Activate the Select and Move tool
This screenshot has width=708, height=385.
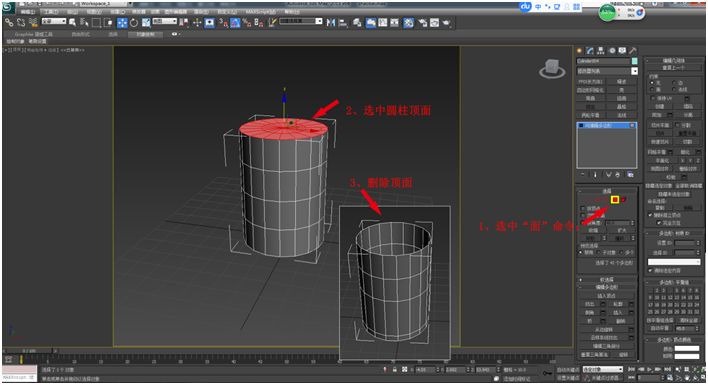coord(122,23)
